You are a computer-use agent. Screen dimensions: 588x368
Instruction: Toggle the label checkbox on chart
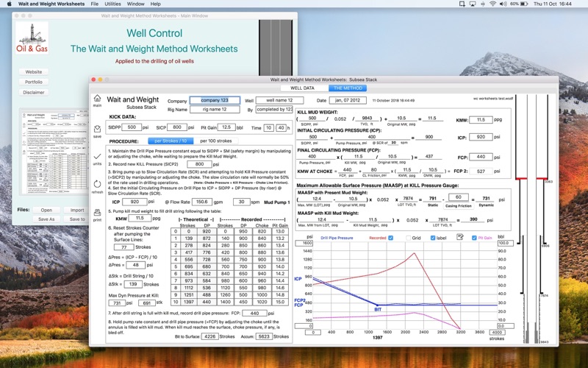click(433, 238)
